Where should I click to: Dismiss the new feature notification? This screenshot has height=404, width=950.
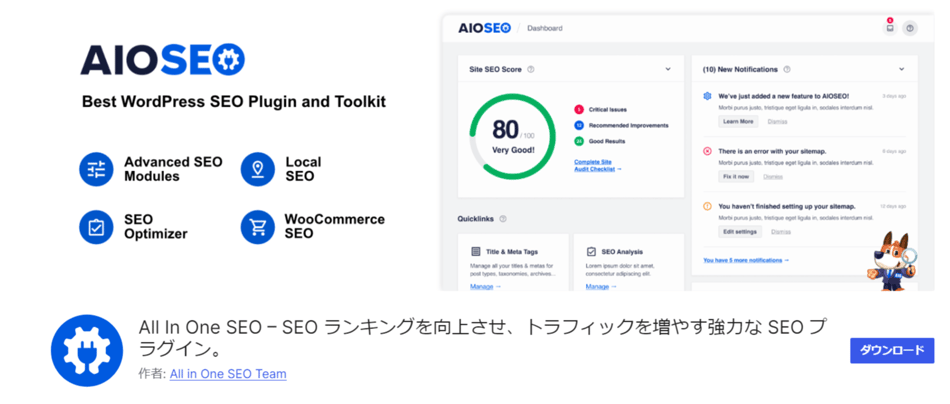777,121
